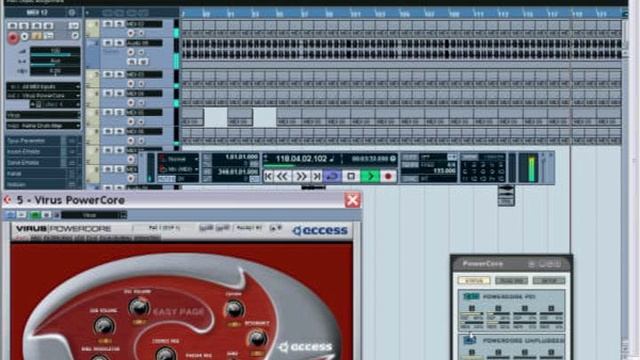Open the preset dropdown arrow in the Virus PowerCore toolbar

pyautogui.click(x=123, y=215)
